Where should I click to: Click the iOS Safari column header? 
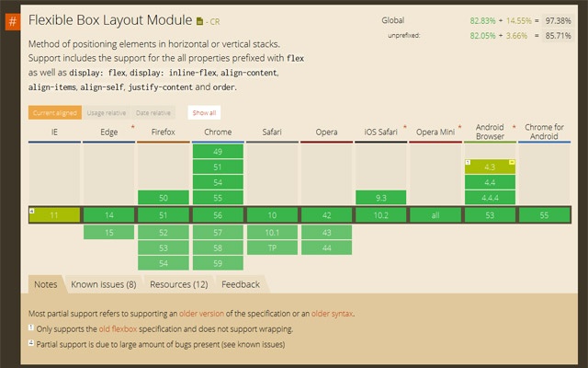[381, 132]
